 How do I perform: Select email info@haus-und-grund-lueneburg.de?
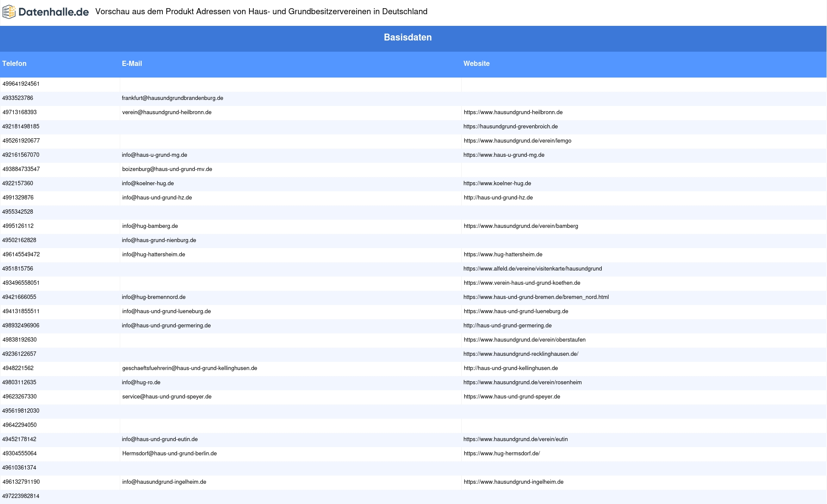tap(166, 311)
